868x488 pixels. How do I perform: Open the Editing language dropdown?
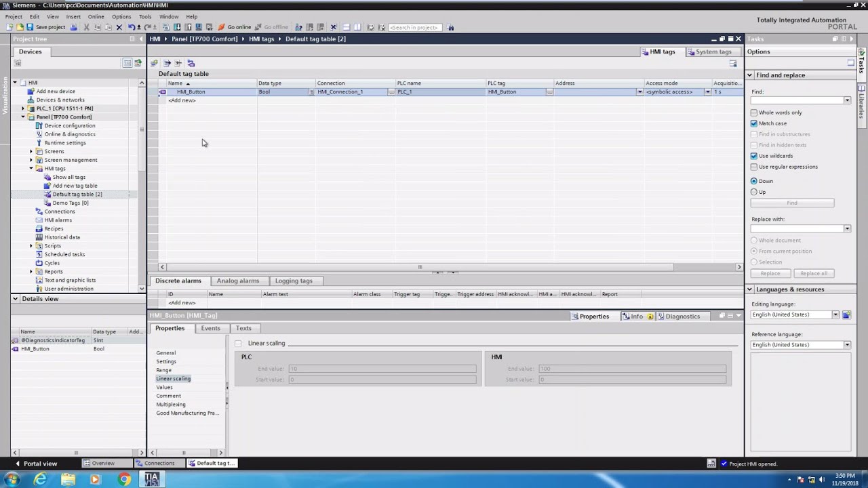pos(835,314)
